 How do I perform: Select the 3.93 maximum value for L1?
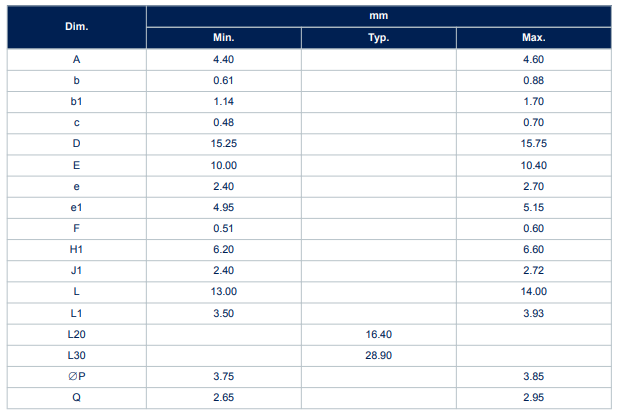pyautogui.click(x=533, y=312)
